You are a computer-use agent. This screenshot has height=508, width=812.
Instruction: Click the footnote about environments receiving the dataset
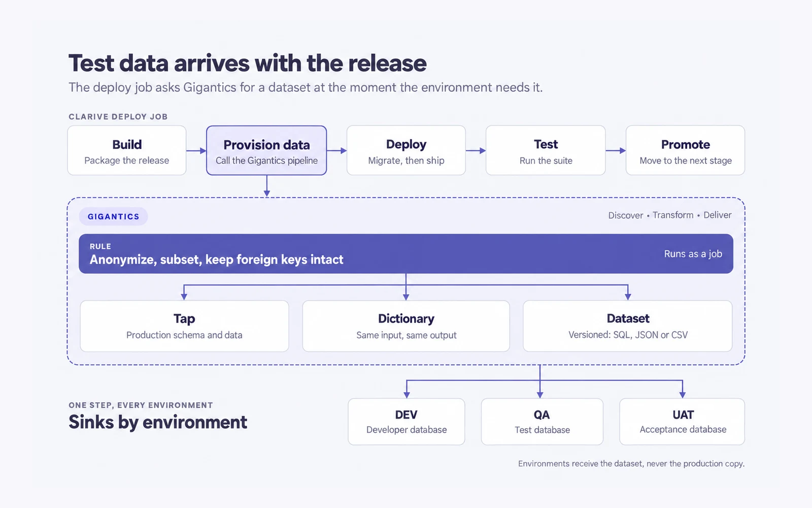tap(631, 463)
